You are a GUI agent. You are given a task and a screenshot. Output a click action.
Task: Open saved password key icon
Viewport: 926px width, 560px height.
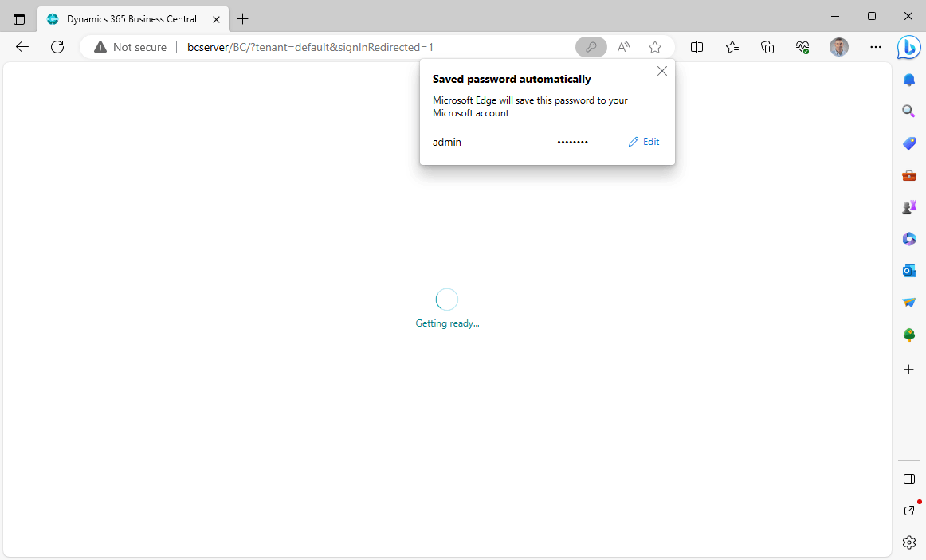591,47
